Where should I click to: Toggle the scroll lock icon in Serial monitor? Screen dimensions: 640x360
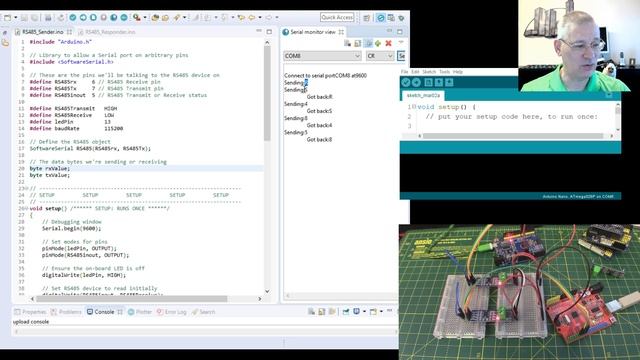coord(358,43)
